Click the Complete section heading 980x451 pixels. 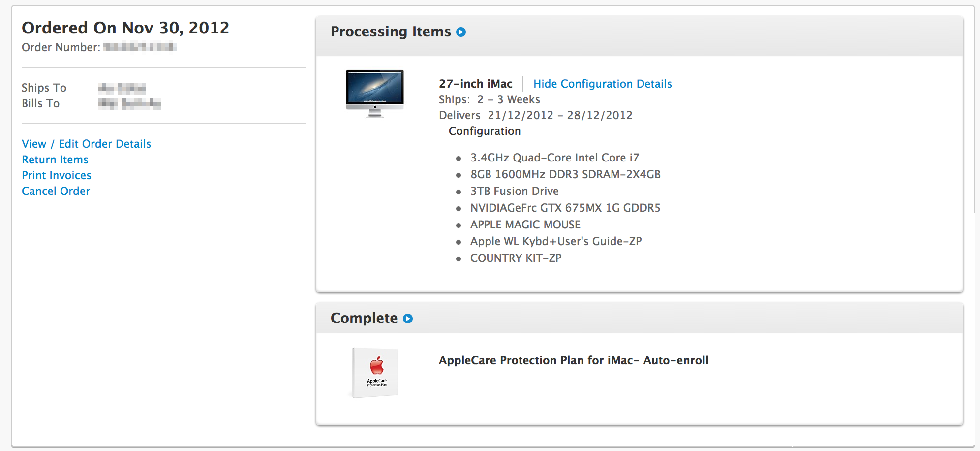point(364,318)
